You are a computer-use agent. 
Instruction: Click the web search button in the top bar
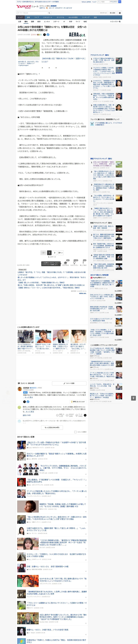tap(120, 2)
